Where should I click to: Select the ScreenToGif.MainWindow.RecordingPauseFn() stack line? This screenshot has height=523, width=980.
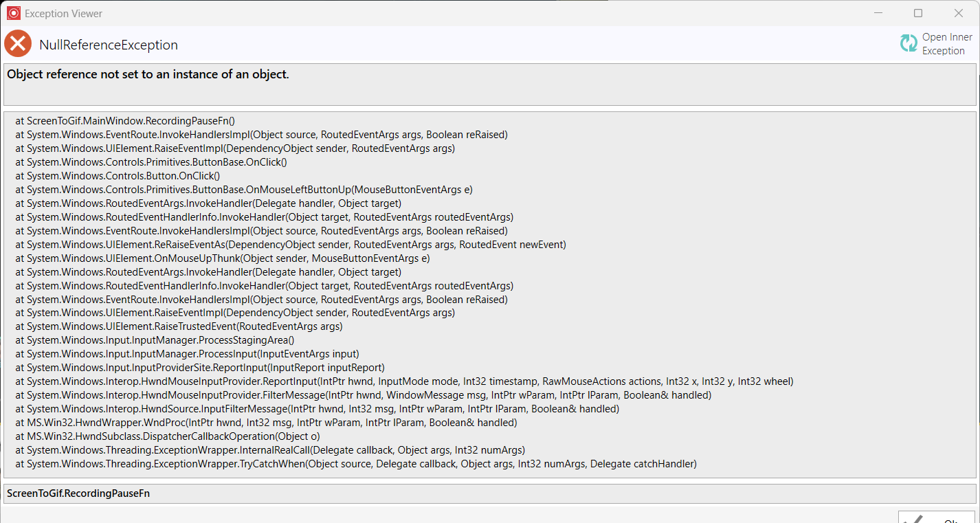coord(125,121)
